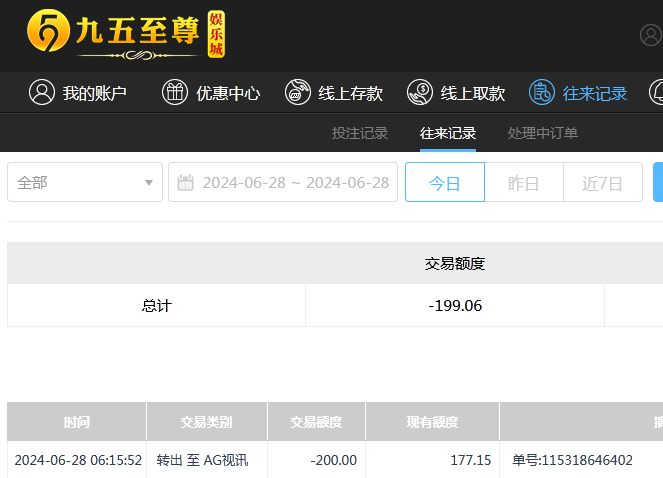
Task: Open the user profile avatar icon
Action: point(651,35)
